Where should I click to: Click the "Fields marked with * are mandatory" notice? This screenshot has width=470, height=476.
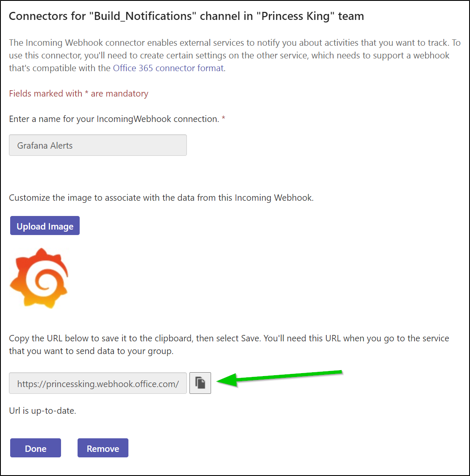[79, 94]
